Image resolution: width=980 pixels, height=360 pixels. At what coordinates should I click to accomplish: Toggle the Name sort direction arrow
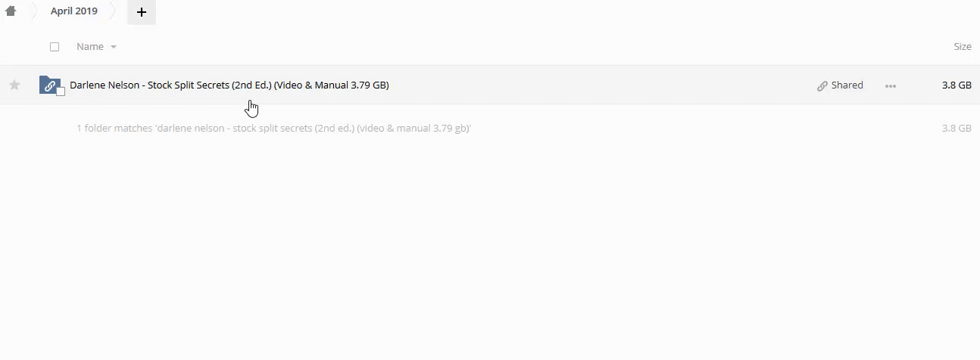pyautogui.click(x=114, y=47)
